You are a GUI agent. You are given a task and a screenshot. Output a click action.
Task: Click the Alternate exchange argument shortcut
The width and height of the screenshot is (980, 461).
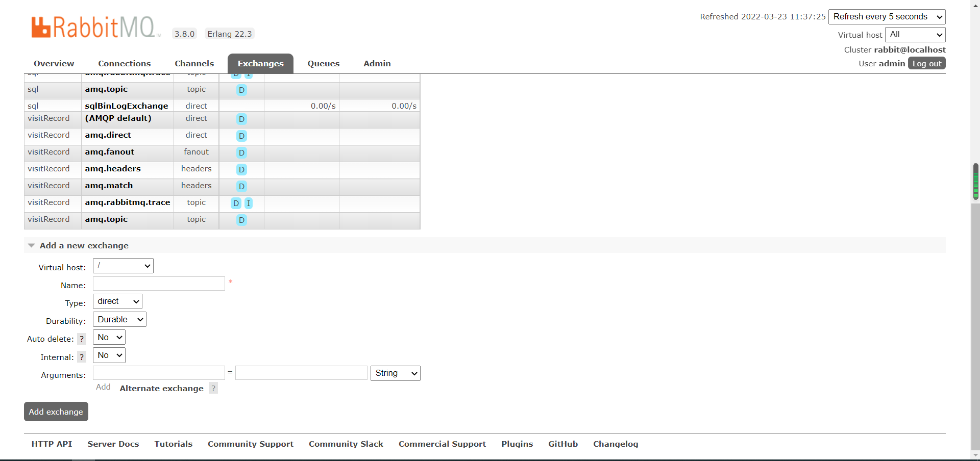pyautogui.click(x=161, y=389)
